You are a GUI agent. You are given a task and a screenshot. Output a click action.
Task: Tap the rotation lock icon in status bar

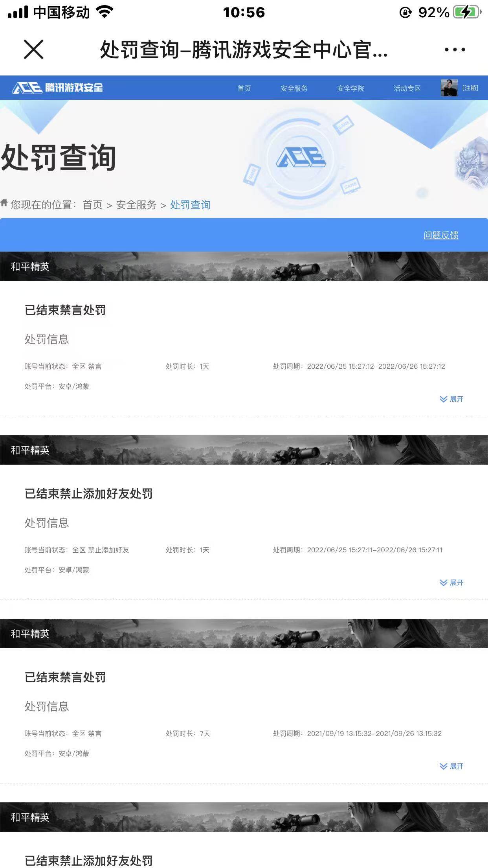tap(405, 13)
